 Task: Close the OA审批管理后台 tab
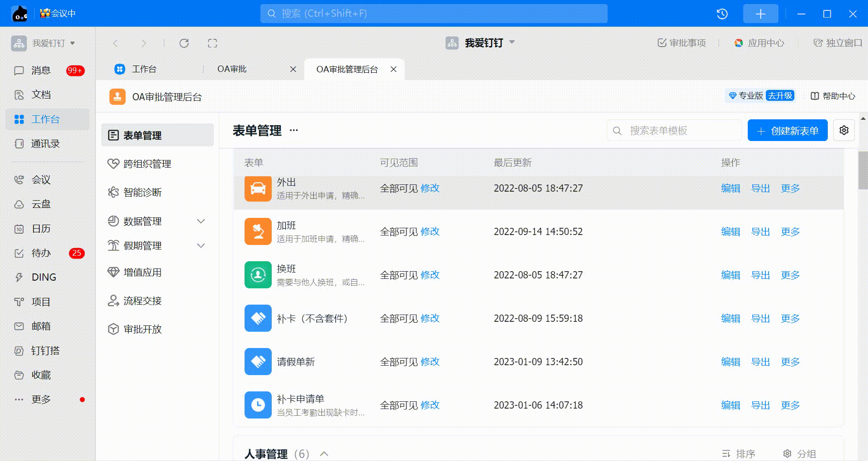point(394,69)
